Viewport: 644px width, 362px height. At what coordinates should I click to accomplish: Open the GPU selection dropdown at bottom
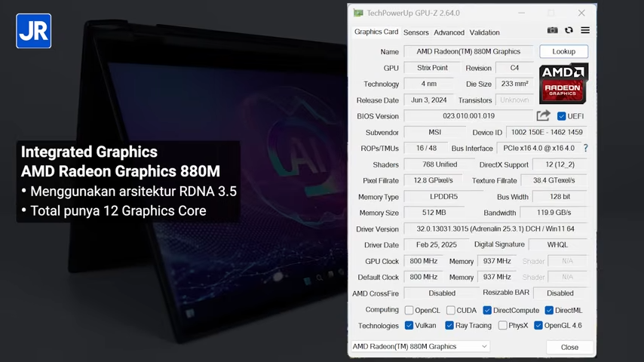pyautogui.click(x=420, y=346)
